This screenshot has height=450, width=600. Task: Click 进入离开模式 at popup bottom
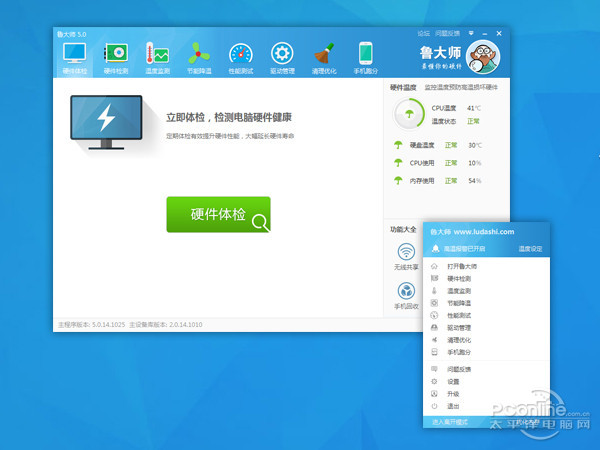pos(450,422)
